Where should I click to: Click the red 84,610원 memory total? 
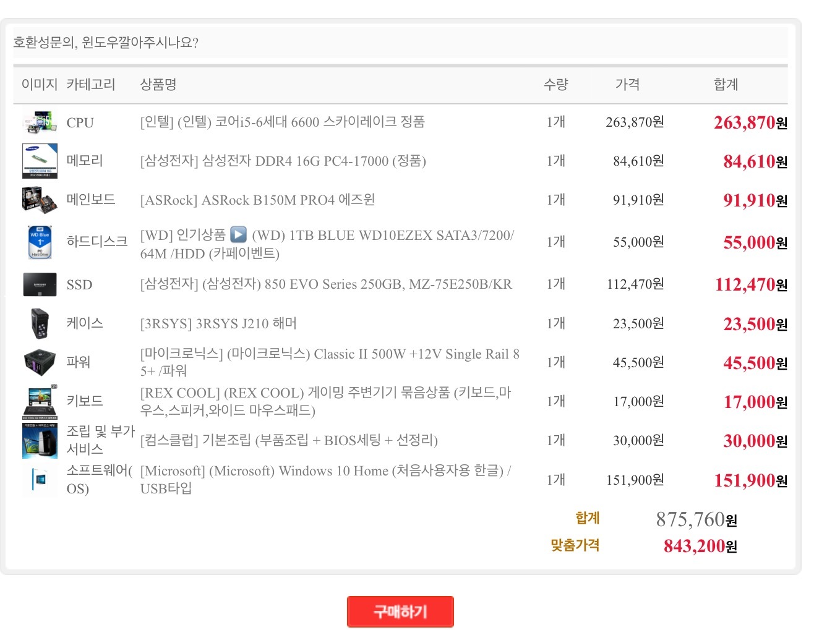[x=755, y=161]
